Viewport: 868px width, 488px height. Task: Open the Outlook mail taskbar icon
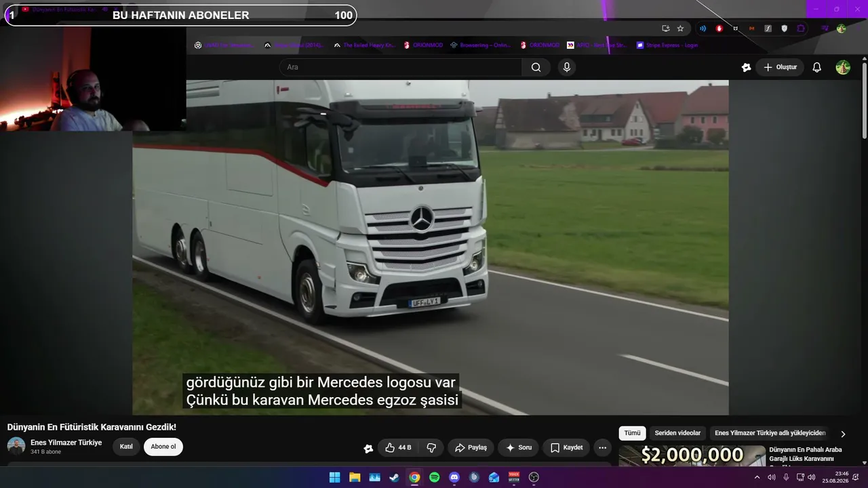pos(494,477)
